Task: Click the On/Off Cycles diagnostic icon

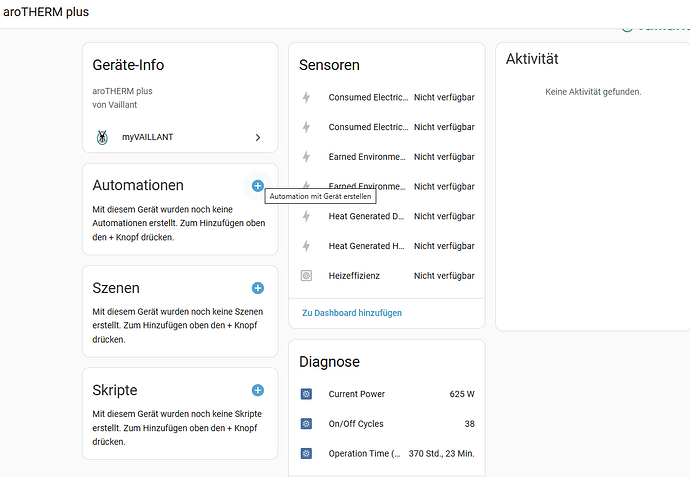Action: (x=306, y=424)
